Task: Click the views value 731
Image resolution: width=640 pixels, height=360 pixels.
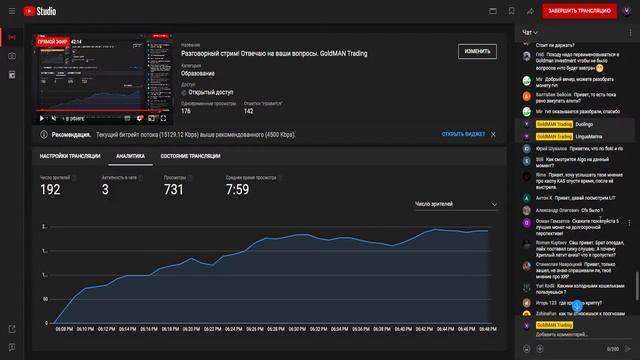Action: (174, 190)
